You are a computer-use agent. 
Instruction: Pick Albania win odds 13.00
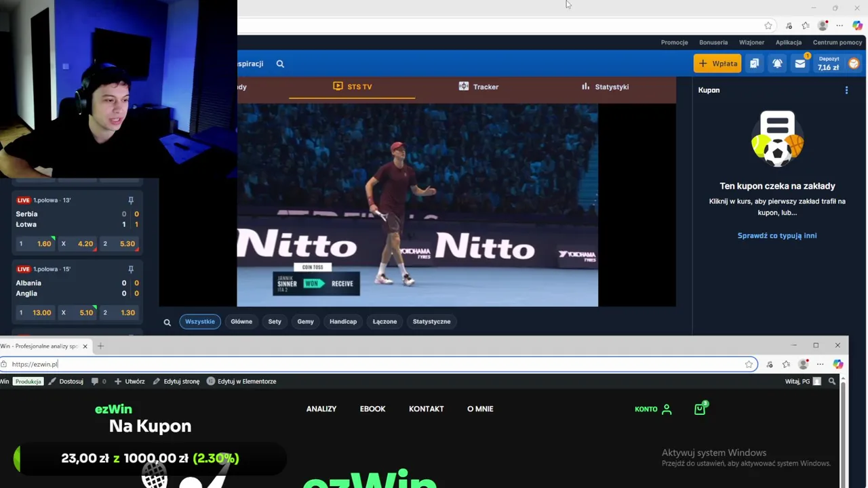click(35, 312)
